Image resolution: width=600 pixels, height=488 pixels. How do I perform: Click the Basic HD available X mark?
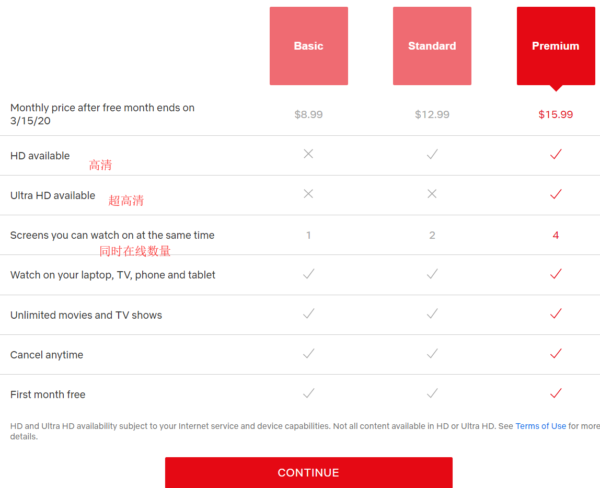coord(308,154)
